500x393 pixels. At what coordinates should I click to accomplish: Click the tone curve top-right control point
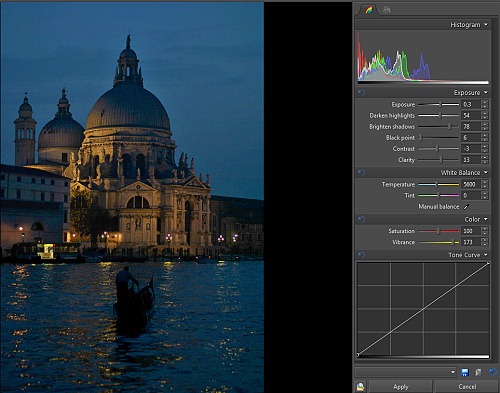tap(488, 264)
